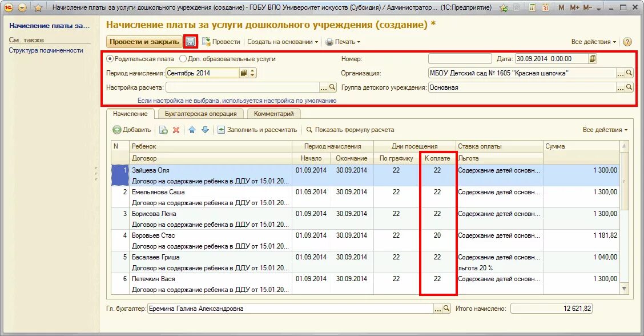
Task: Click the Гл. бухгалтер input field
Action: click(x=290, y=309)
